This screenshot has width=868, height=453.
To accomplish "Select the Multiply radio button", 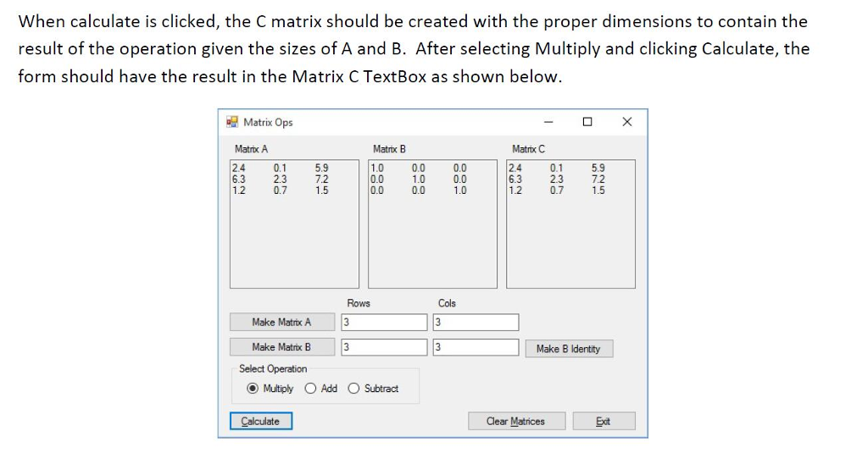I will tap(270, 389).
